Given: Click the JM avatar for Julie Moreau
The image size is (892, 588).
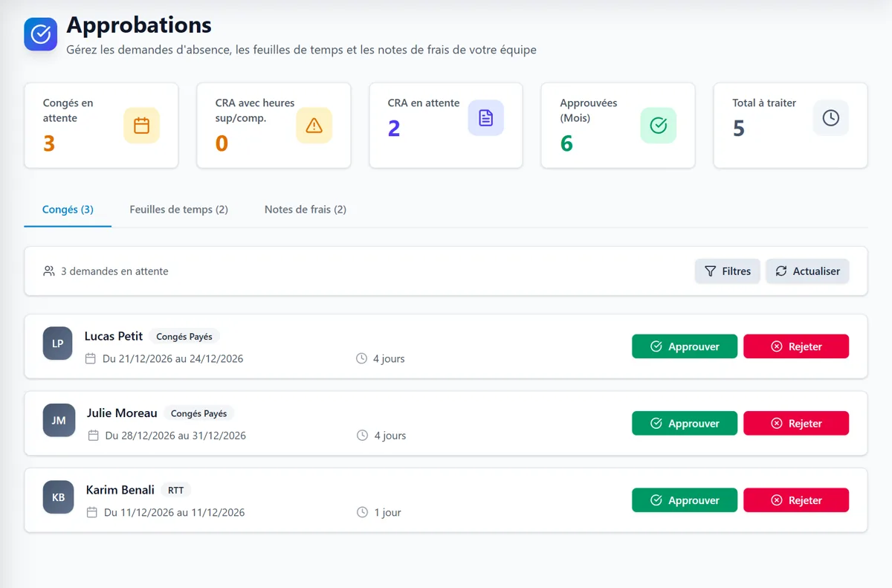Looking at the screenshot, I should pyautogui.click(x=59, y=420).
